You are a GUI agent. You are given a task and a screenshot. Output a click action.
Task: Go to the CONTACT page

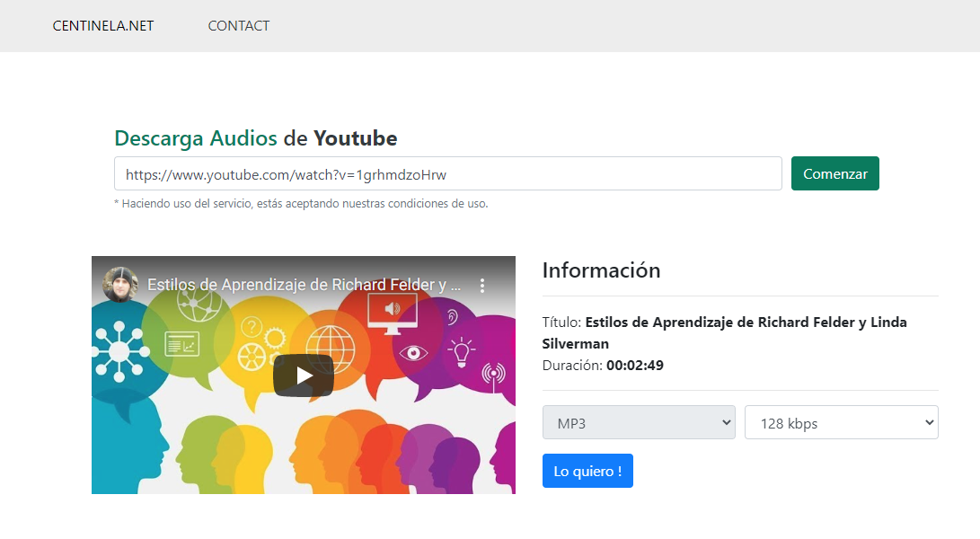(x=239, y=26)
